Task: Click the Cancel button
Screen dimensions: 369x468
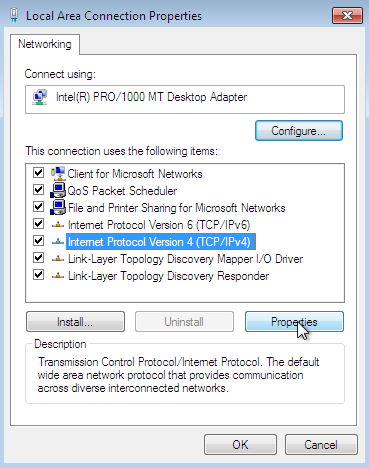Action: coord(321,445)
